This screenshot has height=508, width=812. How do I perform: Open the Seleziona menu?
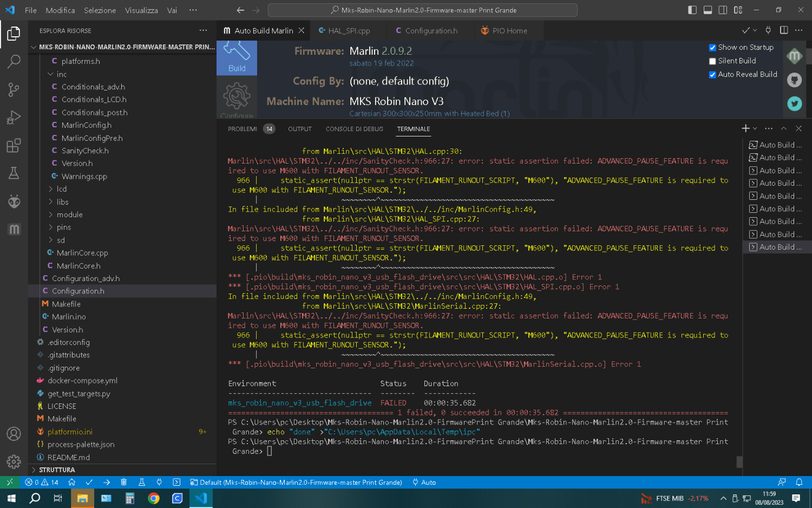click(x=100, y=10)
